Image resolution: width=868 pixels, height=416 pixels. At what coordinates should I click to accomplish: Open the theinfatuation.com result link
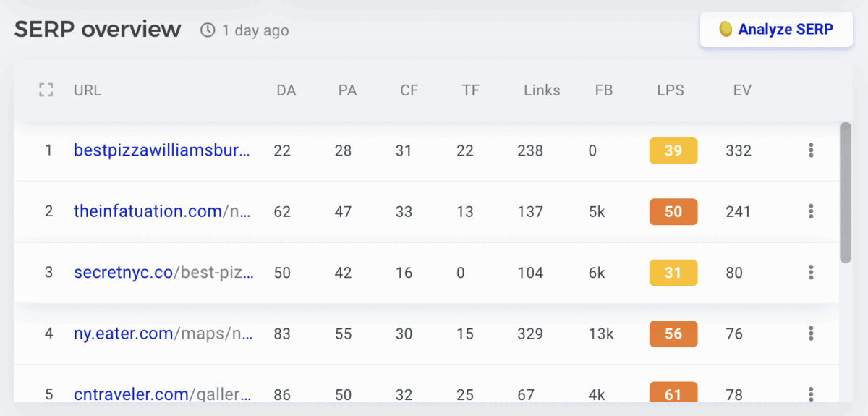(x=162, y=211)
